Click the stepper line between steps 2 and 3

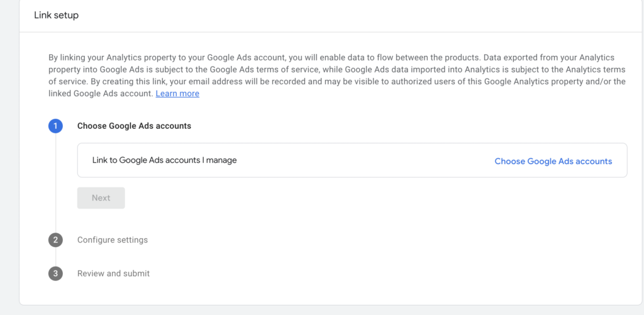tap(55, 257)
